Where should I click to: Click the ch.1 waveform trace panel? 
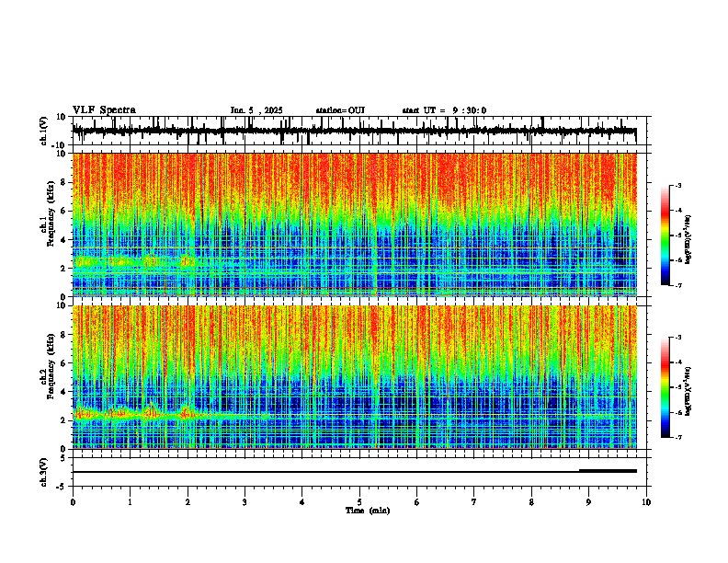(359, 131)
